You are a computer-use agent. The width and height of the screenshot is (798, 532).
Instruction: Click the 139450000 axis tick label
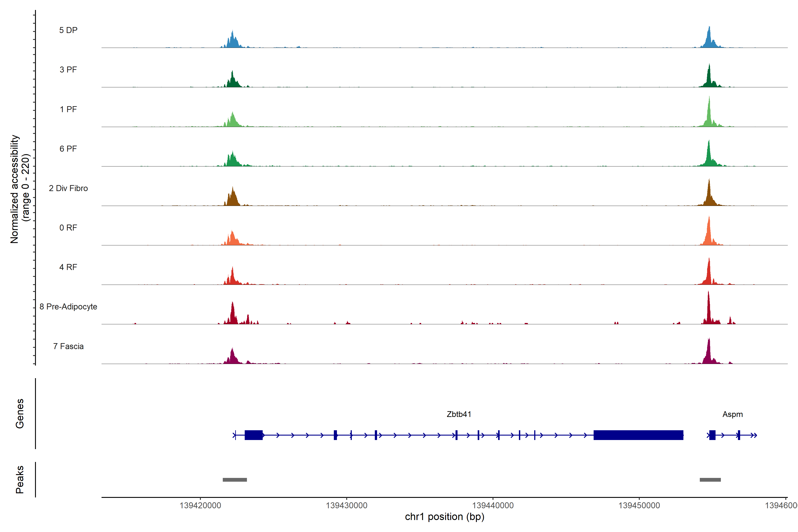tap(639, 506)
